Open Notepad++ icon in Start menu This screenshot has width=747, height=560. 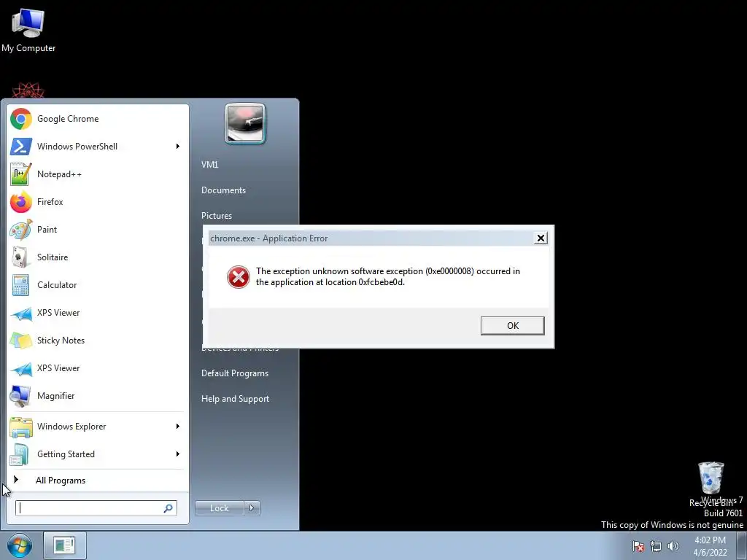tap(20, 174)
